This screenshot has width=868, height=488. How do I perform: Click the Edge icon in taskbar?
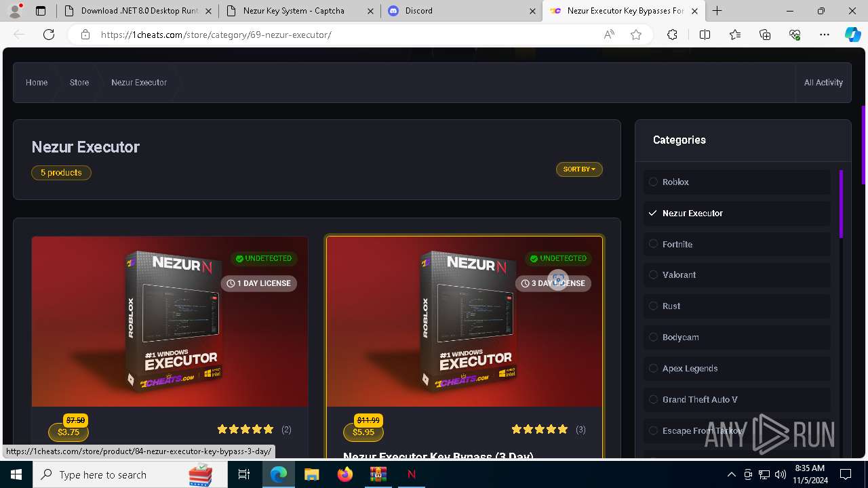pos(279,474)
